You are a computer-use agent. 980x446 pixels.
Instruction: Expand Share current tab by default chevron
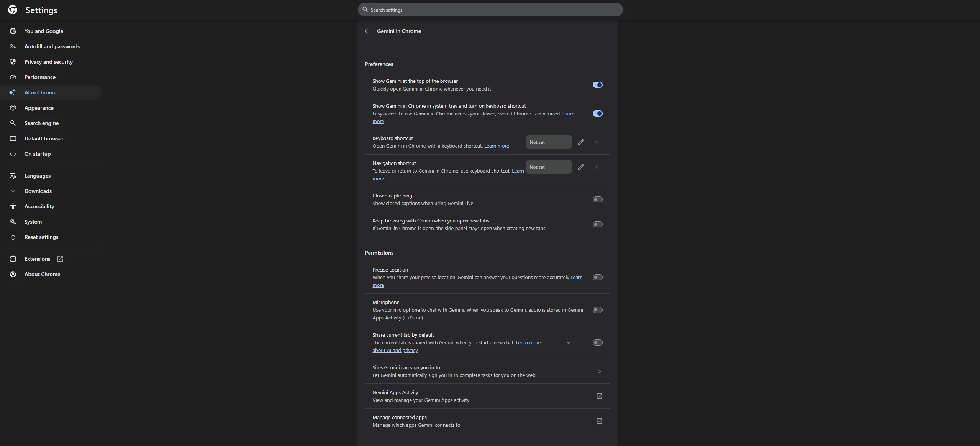coord(569,342)
